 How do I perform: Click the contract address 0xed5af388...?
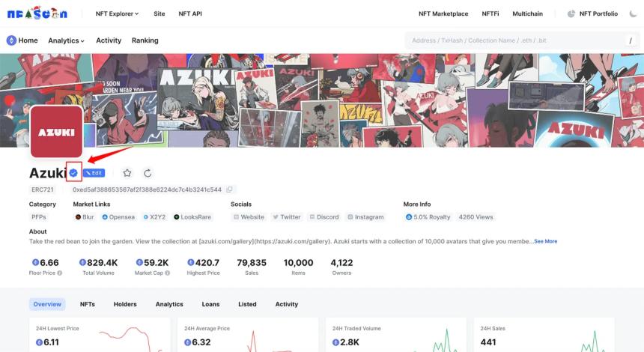147,189
